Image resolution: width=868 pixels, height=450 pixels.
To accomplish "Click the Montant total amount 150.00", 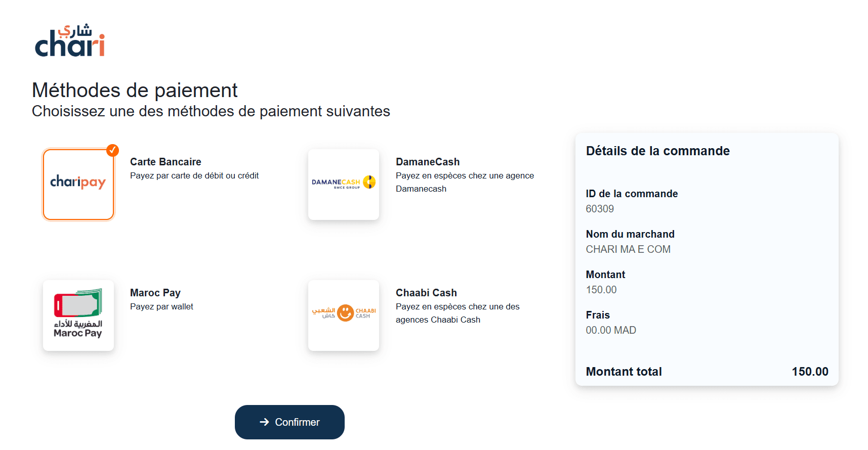I will (x=810, y=371).
